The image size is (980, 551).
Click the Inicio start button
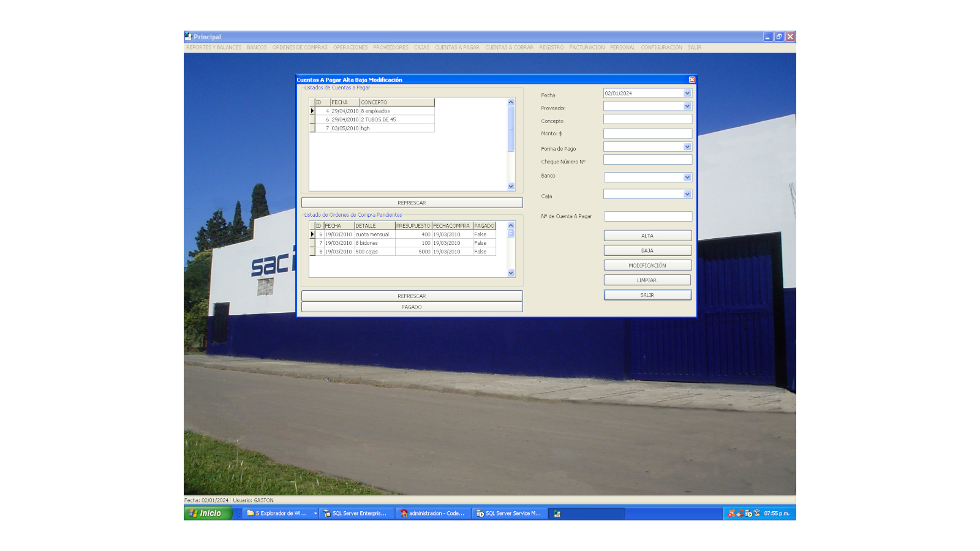pos(208,514)
